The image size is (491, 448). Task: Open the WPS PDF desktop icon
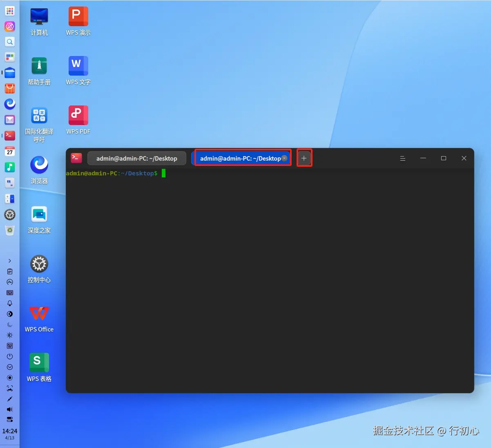coord(78,121)
